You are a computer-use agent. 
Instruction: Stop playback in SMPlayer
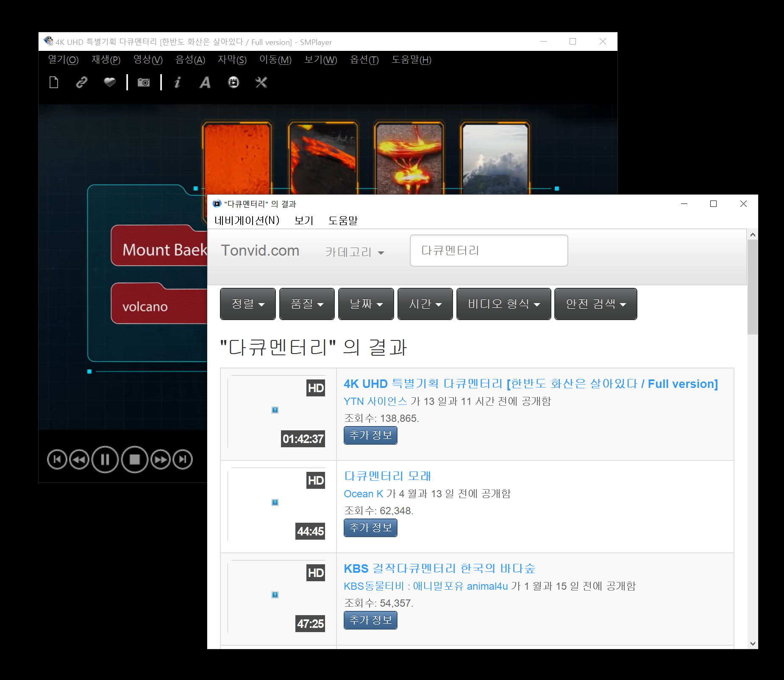(x=134, y=459)
